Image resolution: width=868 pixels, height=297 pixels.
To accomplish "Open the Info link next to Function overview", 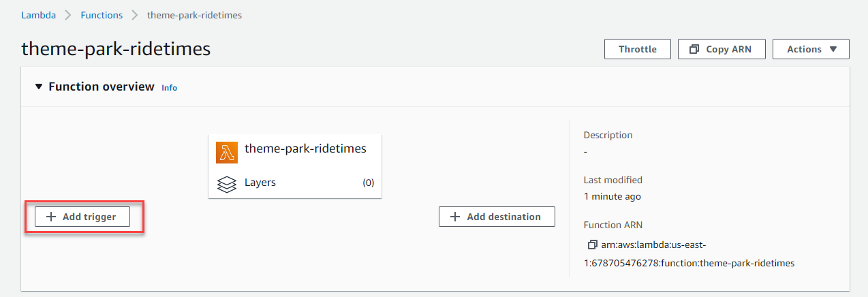I will pos(169,88).
